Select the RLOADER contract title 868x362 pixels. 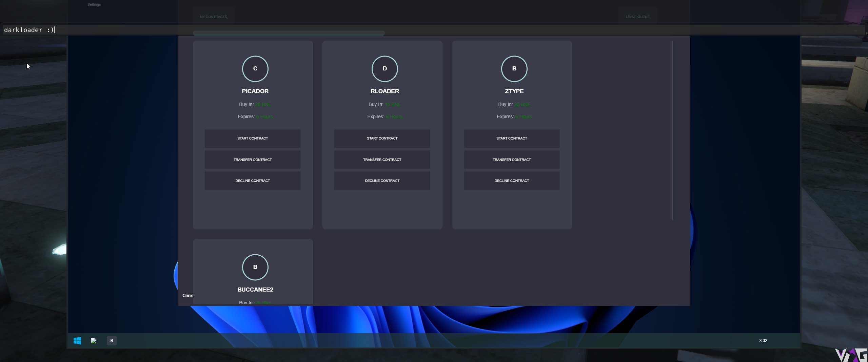(385, 91)
